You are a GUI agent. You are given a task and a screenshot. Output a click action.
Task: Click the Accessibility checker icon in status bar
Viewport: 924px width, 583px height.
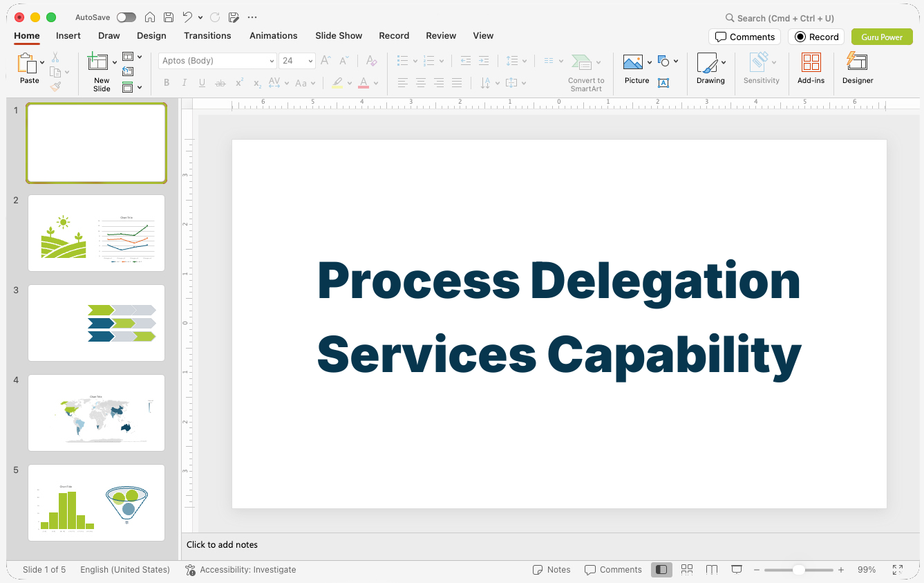coord(191,570)
